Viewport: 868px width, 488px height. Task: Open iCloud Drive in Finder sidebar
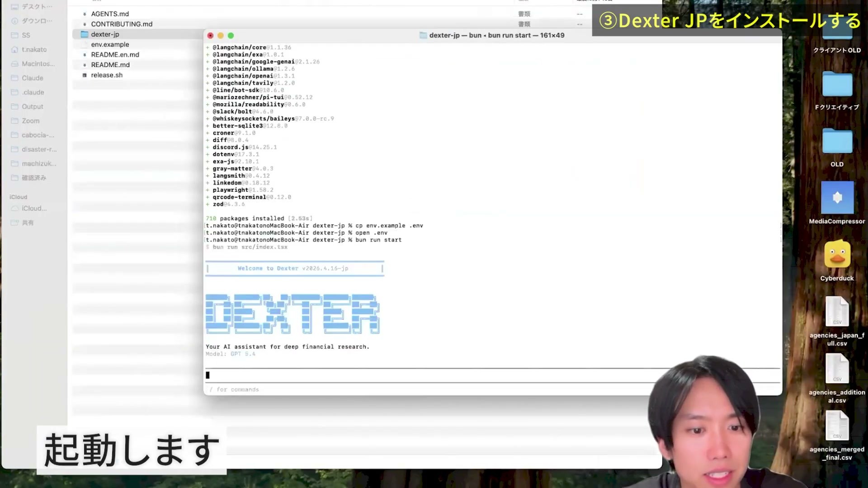coord(34,208)
